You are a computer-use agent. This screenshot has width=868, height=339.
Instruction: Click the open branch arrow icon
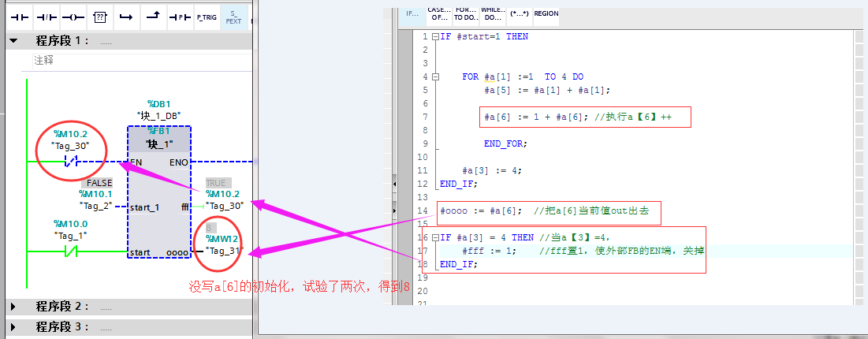pyautogui.click(x=126, y=16)
